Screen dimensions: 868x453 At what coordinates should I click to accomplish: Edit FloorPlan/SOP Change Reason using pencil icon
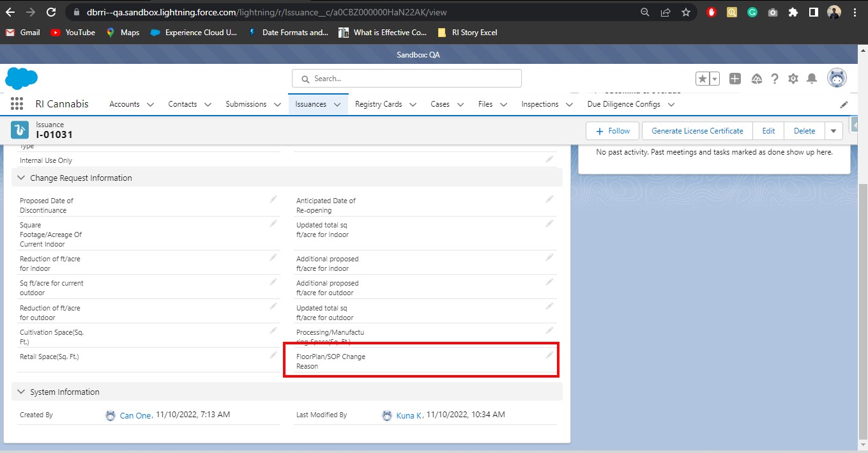pyautogui.click(x=549, y=355)
